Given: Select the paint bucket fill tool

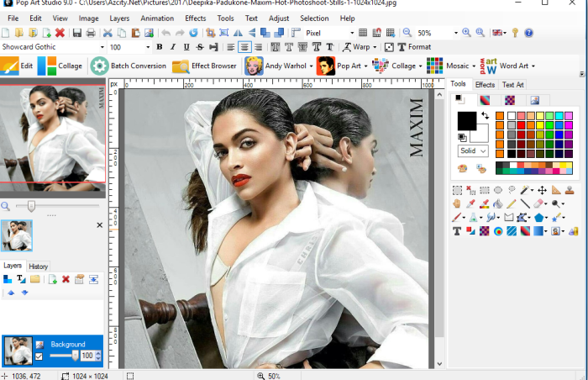Looking at the screenshot, I should (497, 204).
